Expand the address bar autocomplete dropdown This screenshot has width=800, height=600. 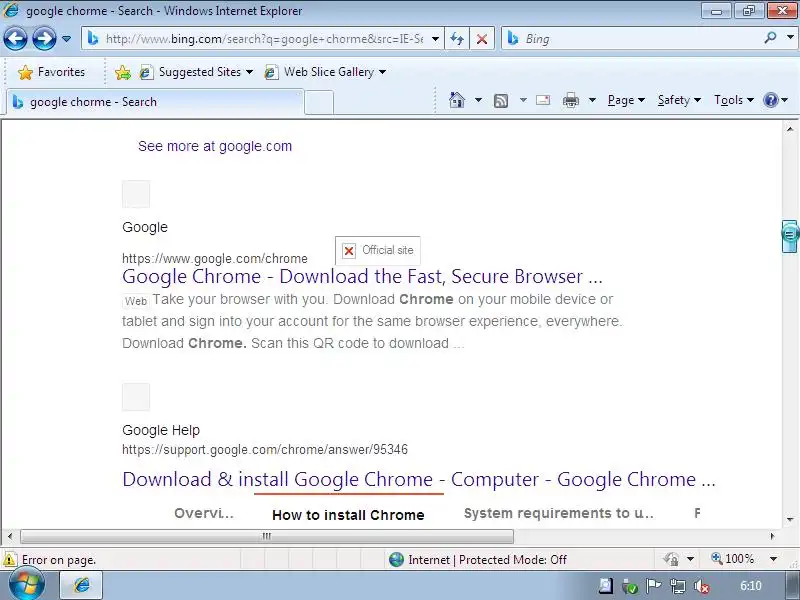pyautogui.click(x=435, y=39)
